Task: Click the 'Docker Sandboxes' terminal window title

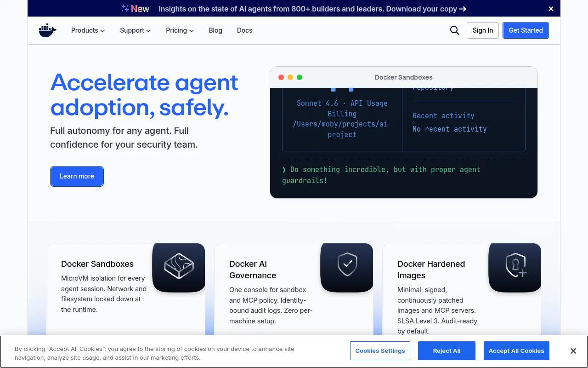Action: [404, 77]
